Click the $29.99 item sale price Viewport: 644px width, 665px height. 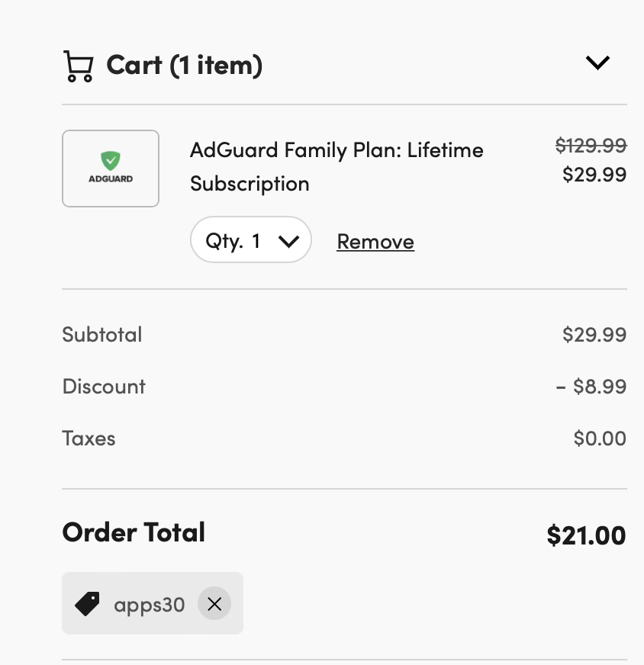coord(594,175)
